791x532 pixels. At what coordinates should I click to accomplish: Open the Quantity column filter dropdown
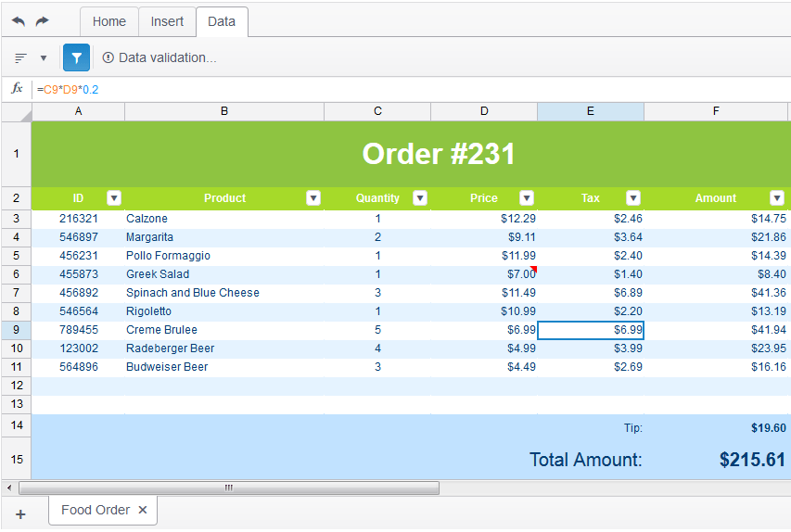click(x=420, y=198)
